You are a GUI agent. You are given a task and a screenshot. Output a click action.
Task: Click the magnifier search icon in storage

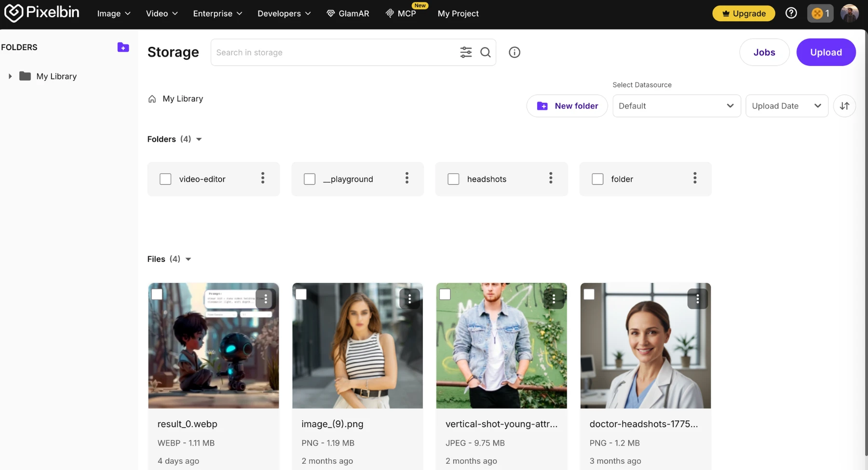click(486, 52)
